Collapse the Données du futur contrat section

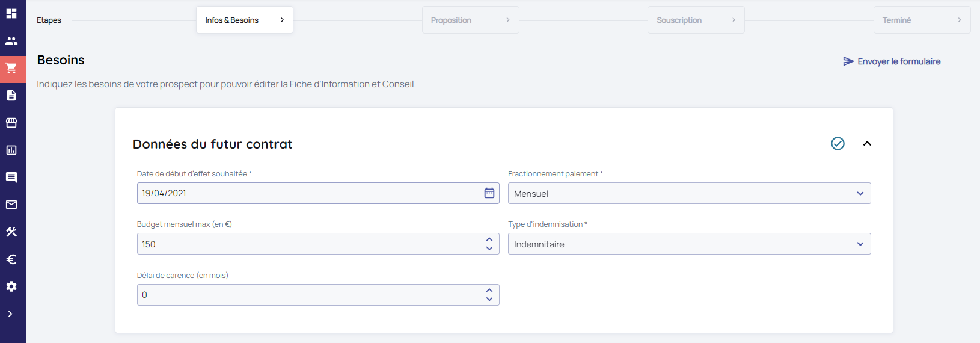point(867,143)
